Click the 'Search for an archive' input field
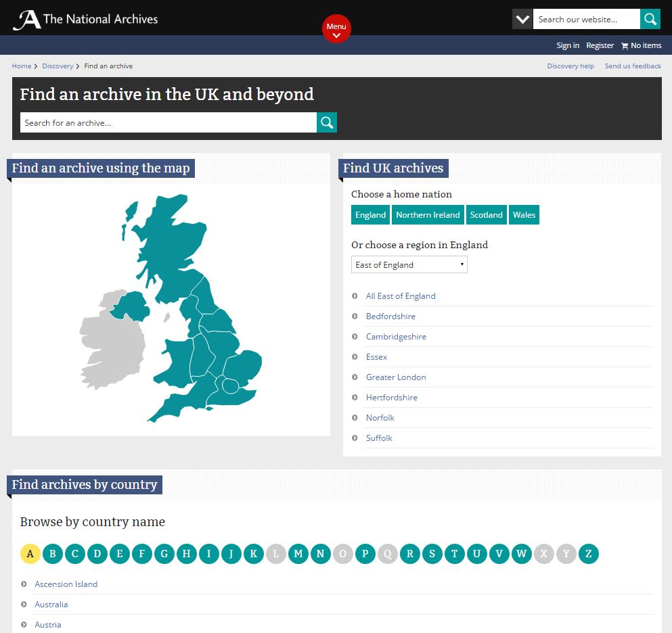The width and height of the screenshot is (672, 633). click(168, 122)
